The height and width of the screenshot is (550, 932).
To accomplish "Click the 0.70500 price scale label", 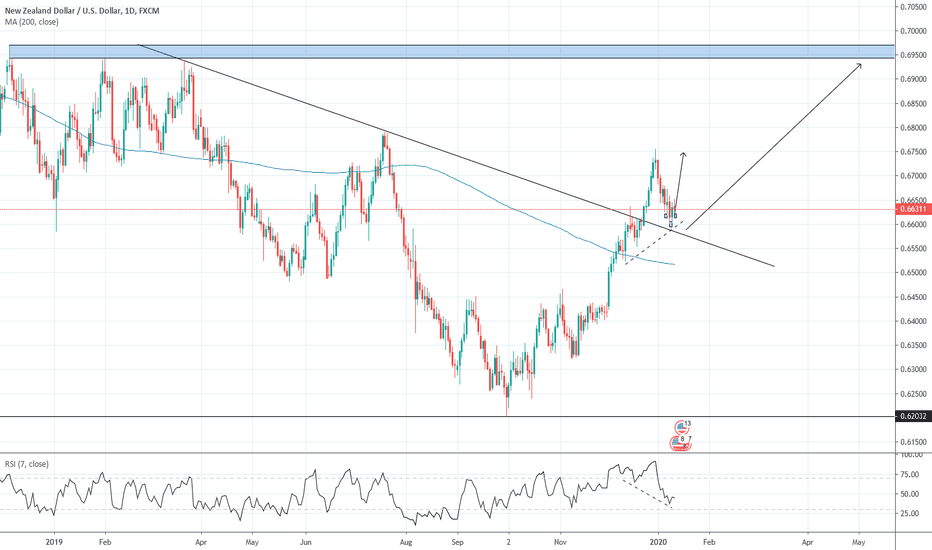I will coord(912,6).
